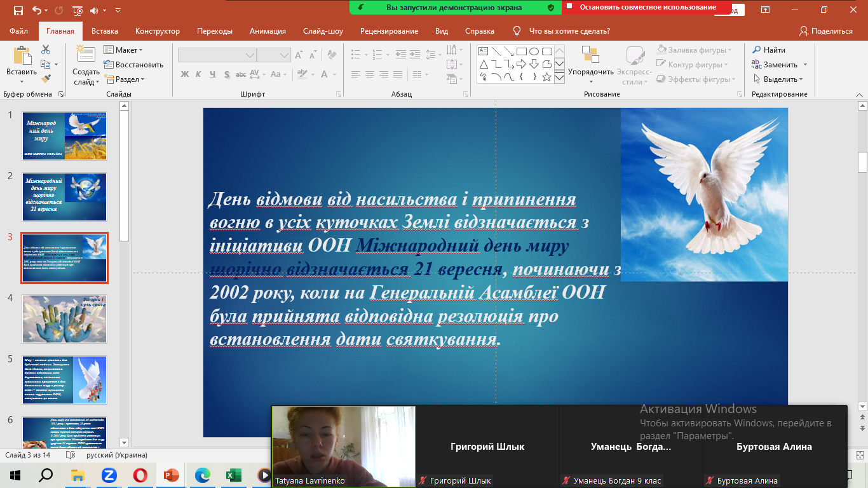Click Восстановить reset slide button

133,65
